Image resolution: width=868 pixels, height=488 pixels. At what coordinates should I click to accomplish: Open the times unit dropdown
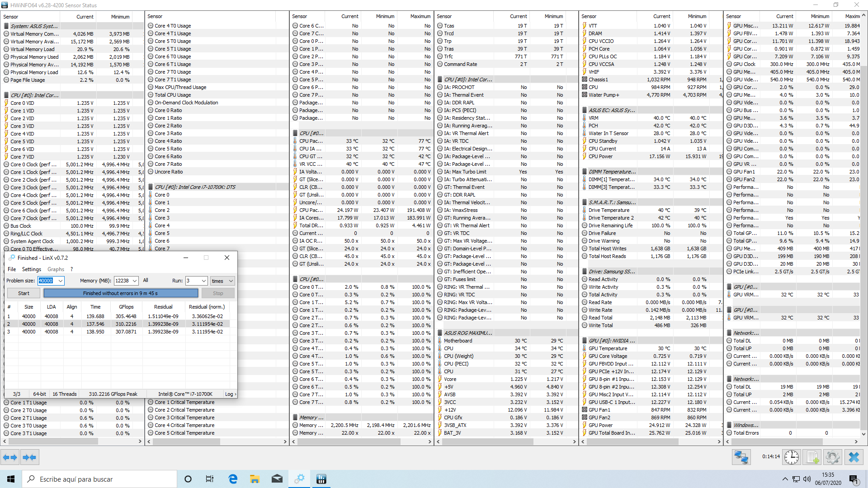(231, 281)
